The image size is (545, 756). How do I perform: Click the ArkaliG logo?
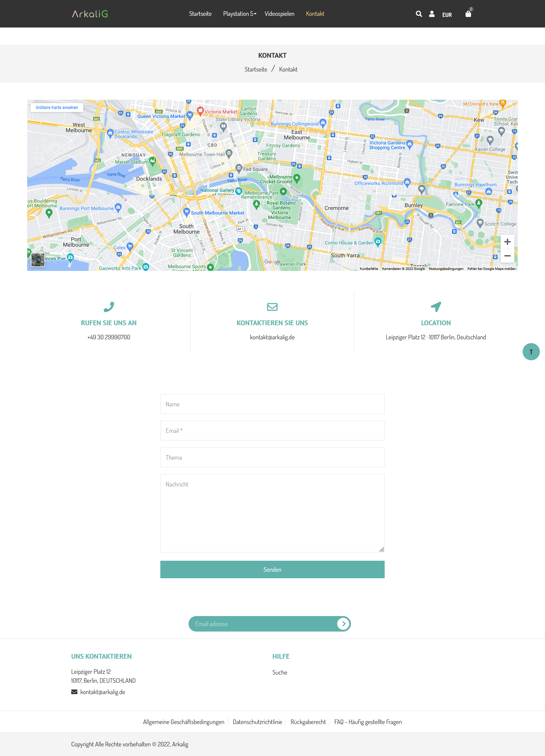click(x=90, y=14)
